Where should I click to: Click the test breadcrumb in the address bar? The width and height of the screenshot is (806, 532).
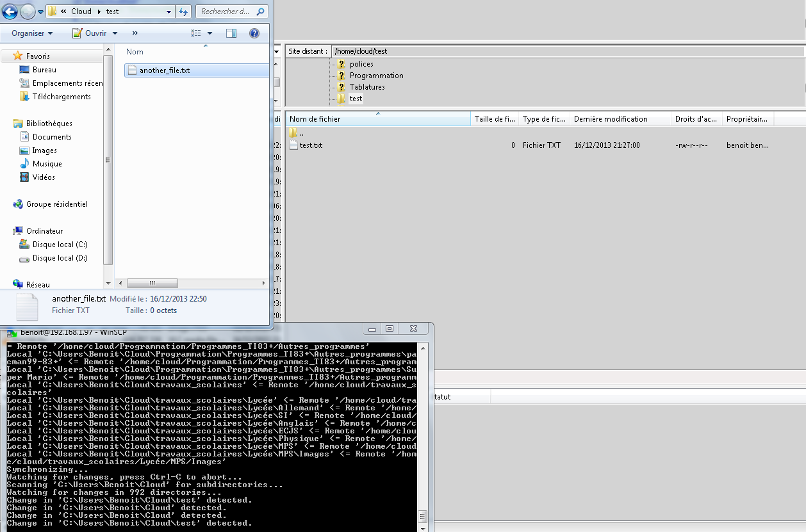coord(112,12)
